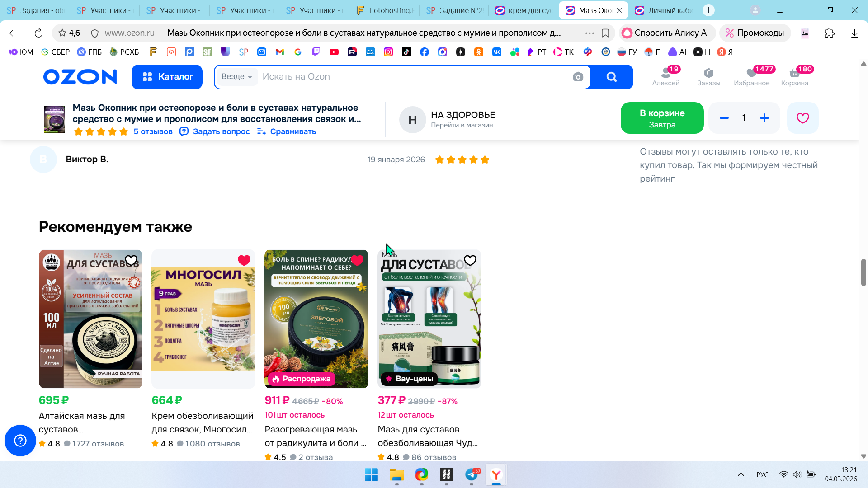Image resolution: width=868 pixels, height=488 pixels.
Task: Show hidden system tray icons chevron
Action: pyautogui.click(x=741, y=474)
